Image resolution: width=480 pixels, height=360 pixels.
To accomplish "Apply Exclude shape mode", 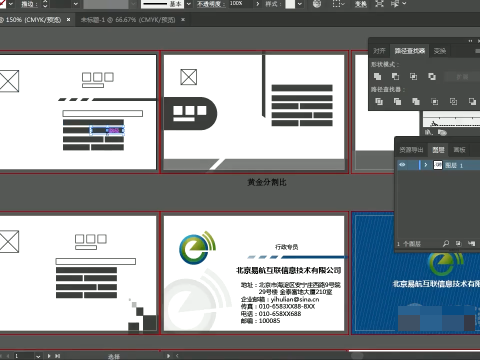I will [x=432, y=77].
